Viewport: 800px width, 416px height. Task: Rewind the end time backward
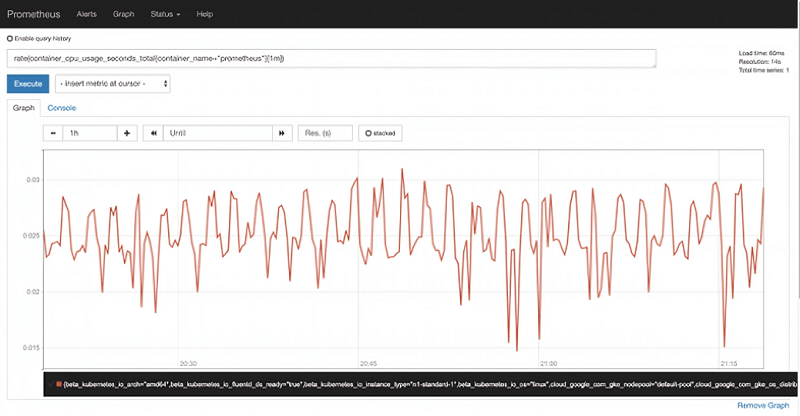[x=154, y=133]
